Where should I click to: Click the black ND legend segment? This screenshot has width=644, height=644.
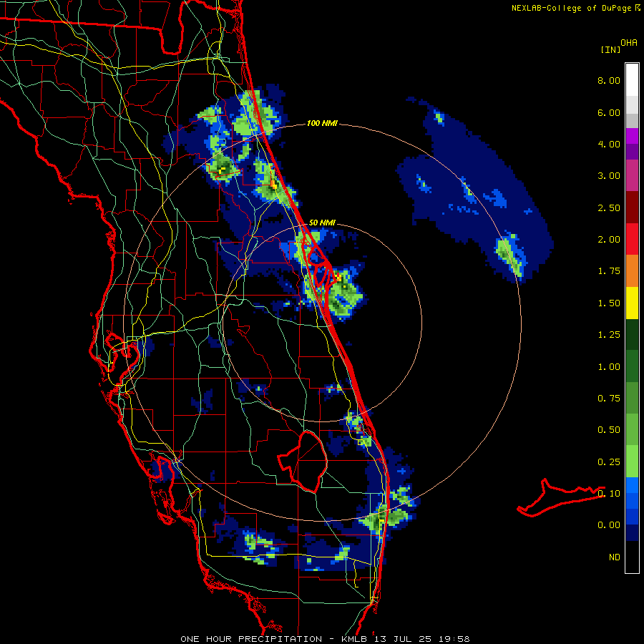tap(632, 557)
